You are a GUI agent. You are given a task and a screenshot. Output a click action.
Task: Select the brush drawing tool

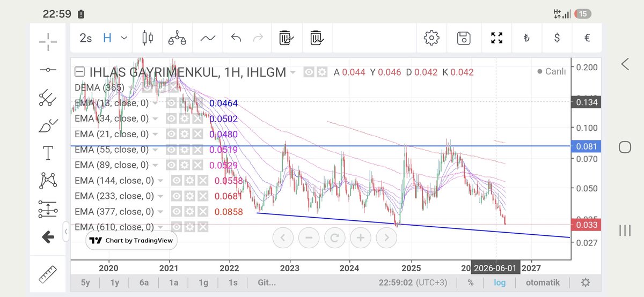point(48,126)
